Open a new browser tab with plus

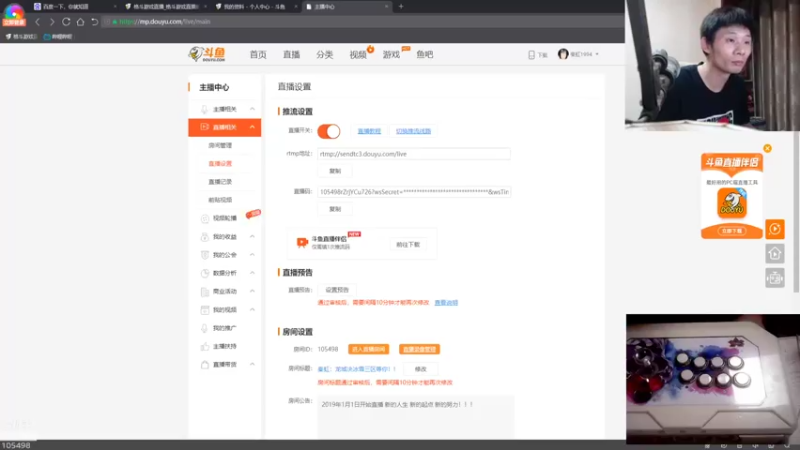[x=401, y=7]
